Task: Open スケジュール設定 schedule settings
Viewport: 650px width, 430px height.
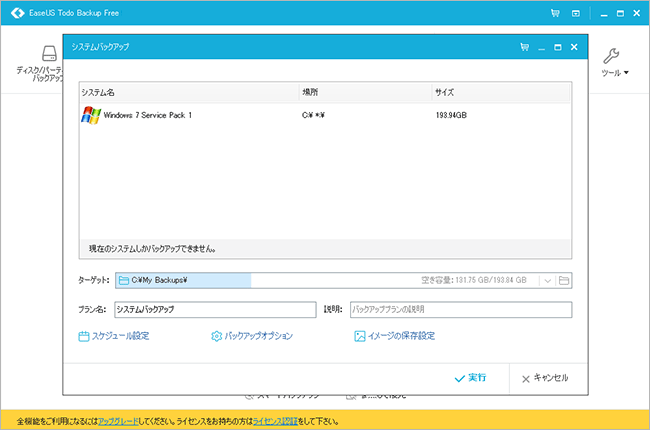Action: coord(114,336)
